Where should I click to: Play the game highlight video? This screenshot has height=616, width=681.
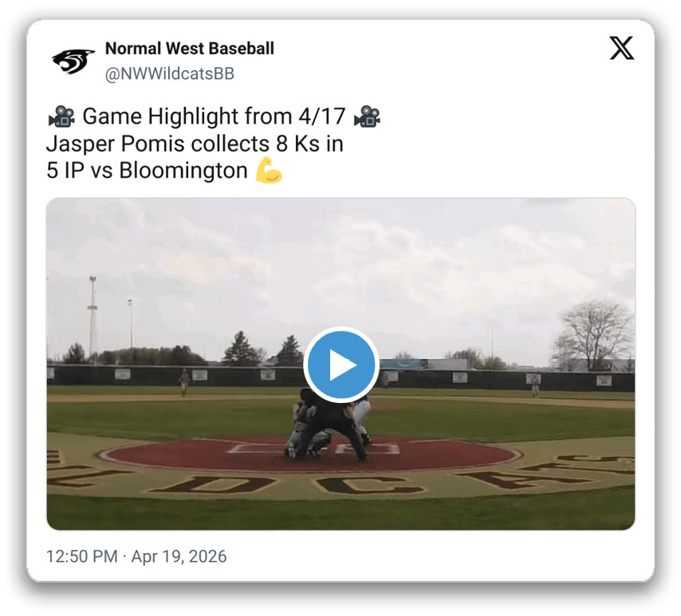pos(341,365)
